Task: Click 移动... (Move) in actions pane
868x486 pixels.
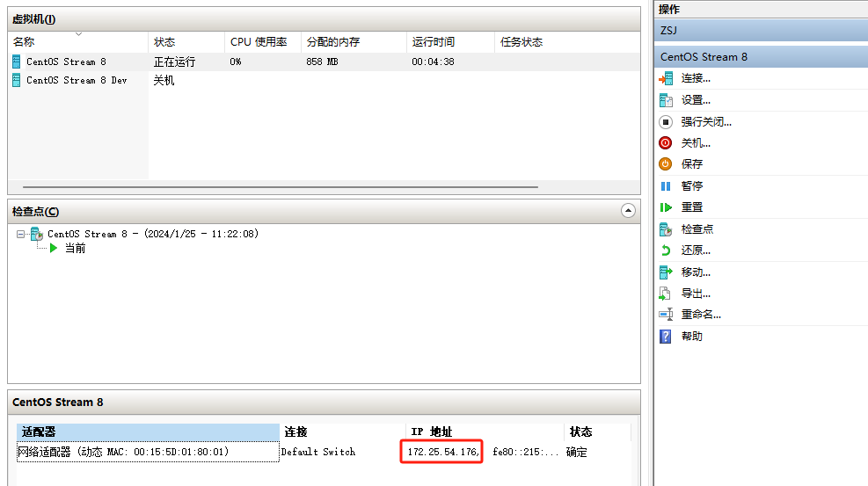Action: point(696,272)
